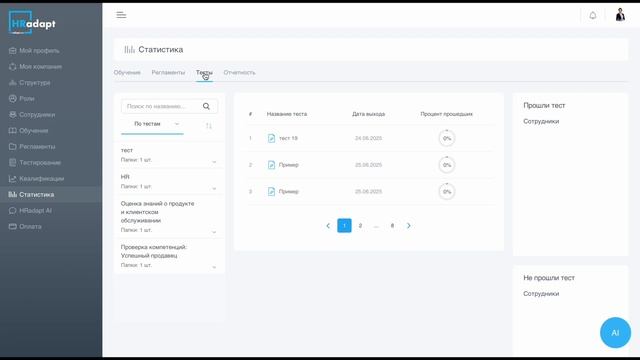Switch to the Отчетность tab
The image size is (640, 360).
pos(239,72)
